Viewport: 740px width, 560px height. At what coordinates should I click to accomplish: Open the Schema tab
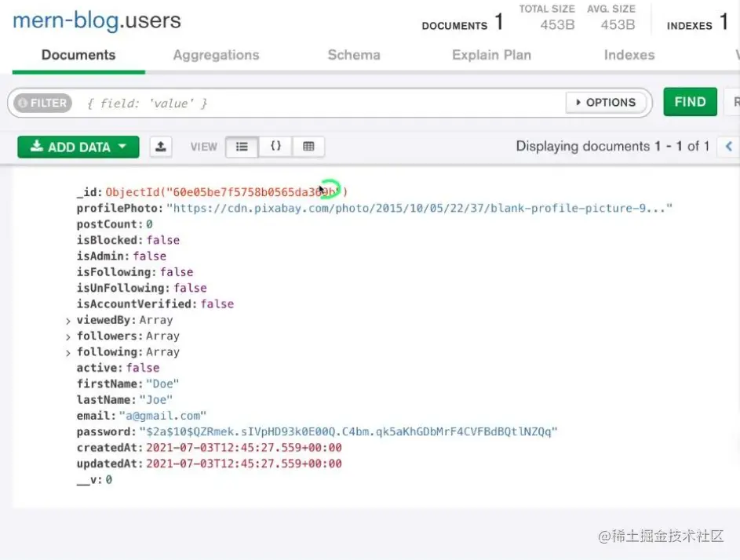[354, 55]
